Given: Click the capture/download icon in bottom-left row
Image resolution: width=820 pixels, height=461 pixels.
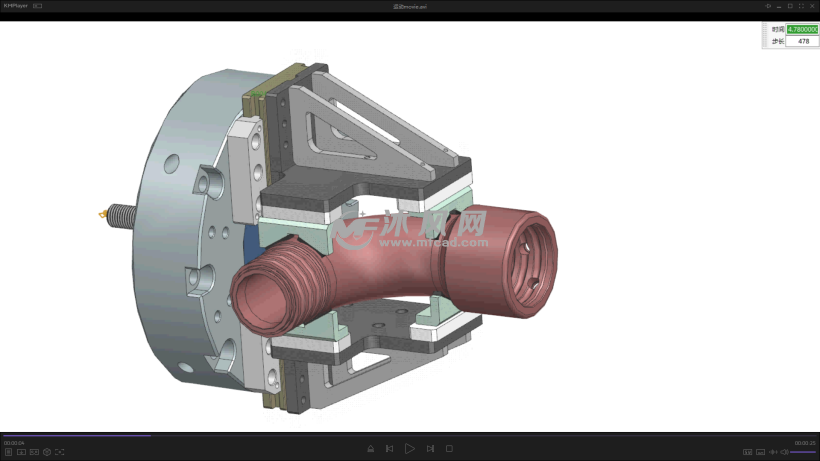Looking at the screenshot, I should point(21,452).
